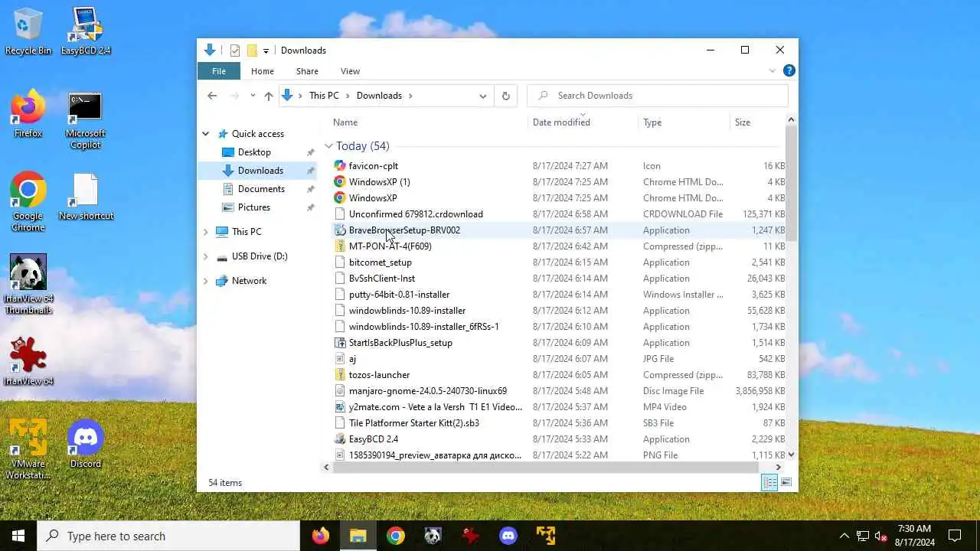Sort by Size column header

point(757,122)
